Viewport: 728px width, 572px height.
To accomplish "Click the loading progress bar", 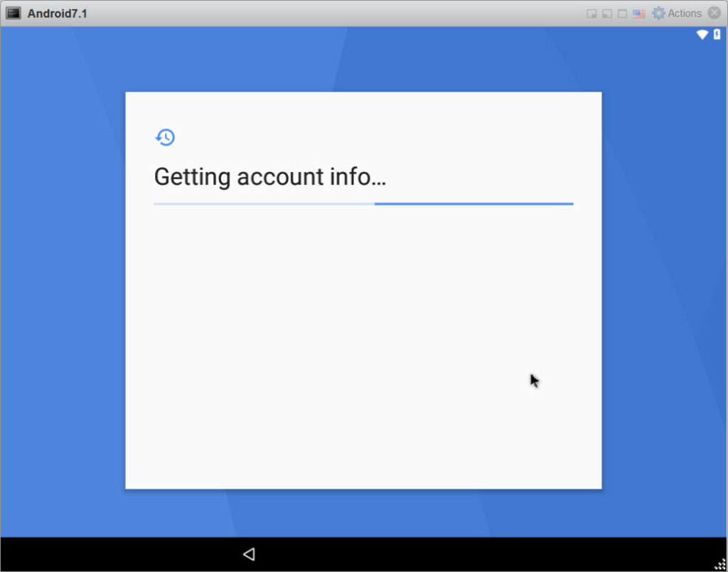I will tap(363, 204).
